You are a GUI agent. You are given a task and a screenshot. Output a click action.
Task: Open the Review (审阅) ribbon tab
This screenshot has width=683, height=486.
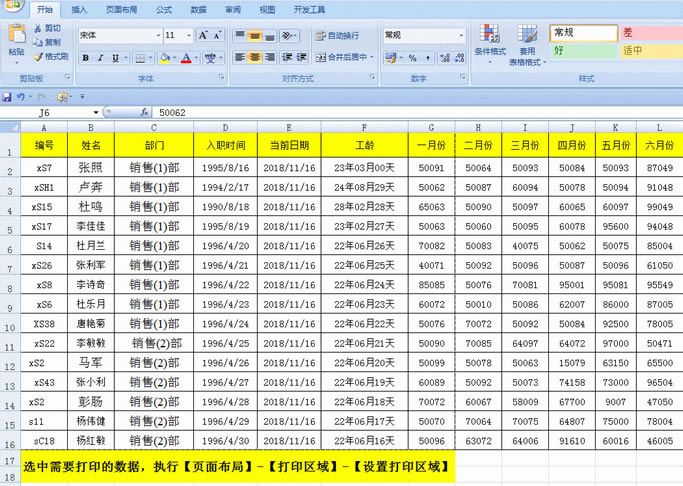click(233, 10)
